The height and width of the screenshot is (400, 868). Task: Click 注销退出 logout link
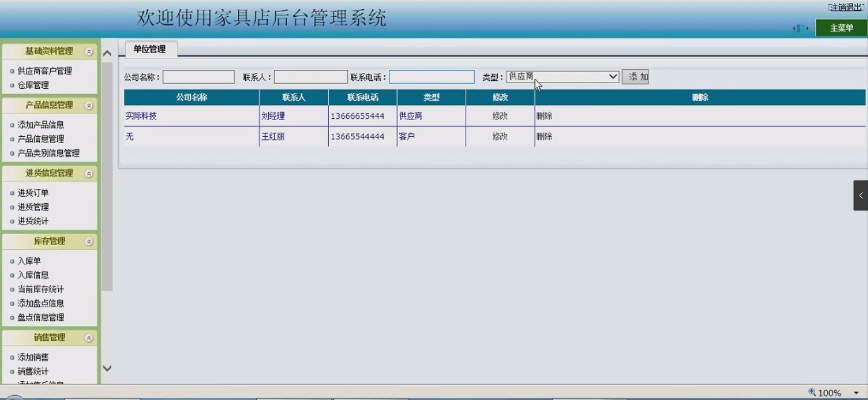[x=846, y=7]
